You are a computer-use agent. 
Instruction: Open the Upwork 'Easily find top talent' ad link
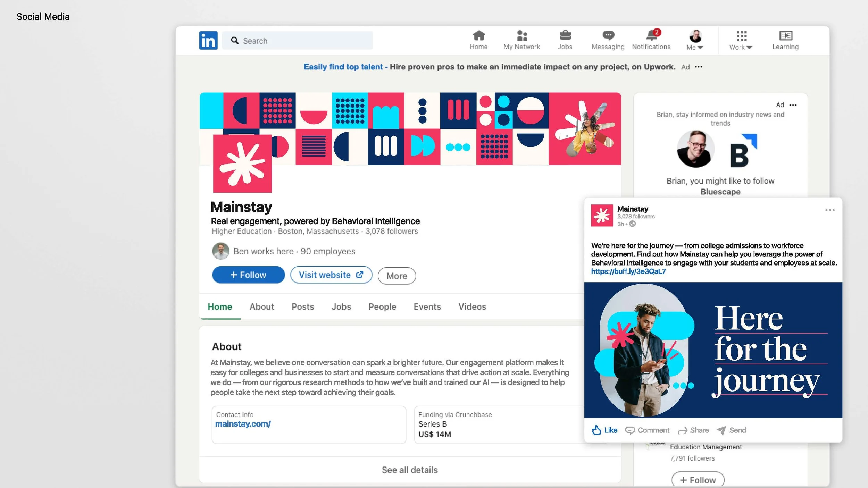(343, 67)
